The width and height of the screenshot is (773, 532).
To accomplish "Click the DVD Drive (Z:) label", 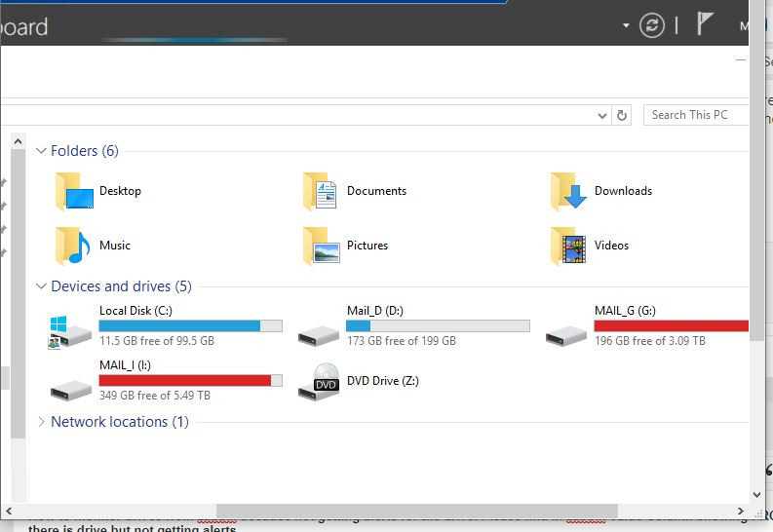I will tap(383, 381).
